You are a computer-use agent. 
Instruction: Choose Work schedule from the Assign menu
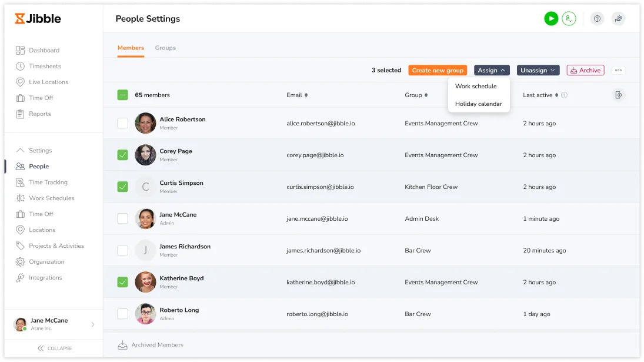[x=476, y=87]
